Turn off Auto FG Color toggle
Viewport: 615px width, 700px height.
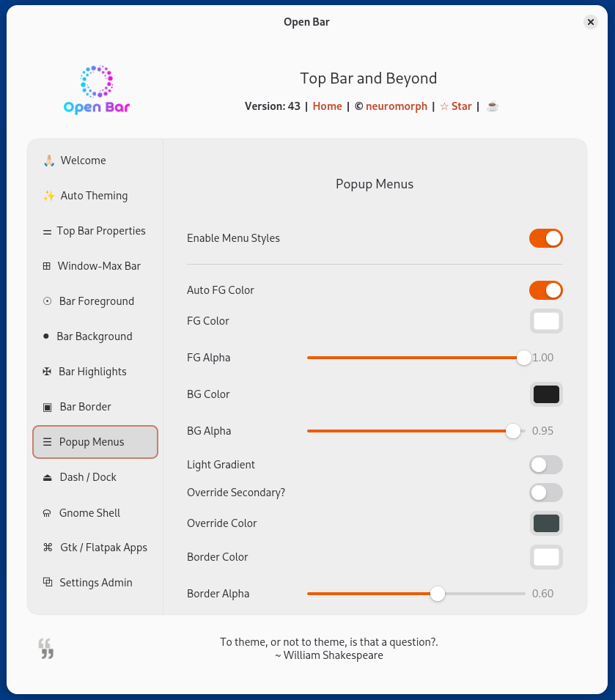pyautogui.click(x=545, y=290)
